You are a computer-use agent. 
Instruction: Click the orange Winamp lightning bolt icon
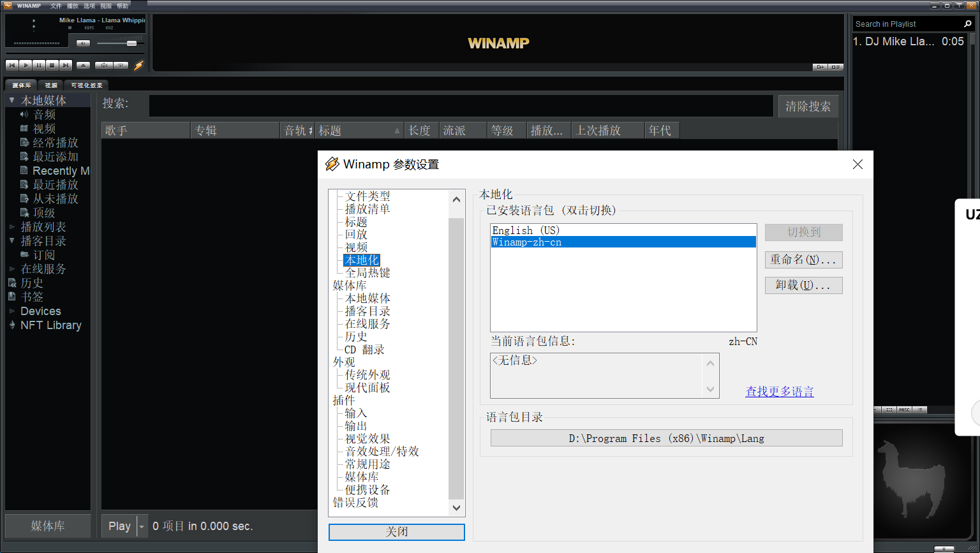click(x=138, y=65)
